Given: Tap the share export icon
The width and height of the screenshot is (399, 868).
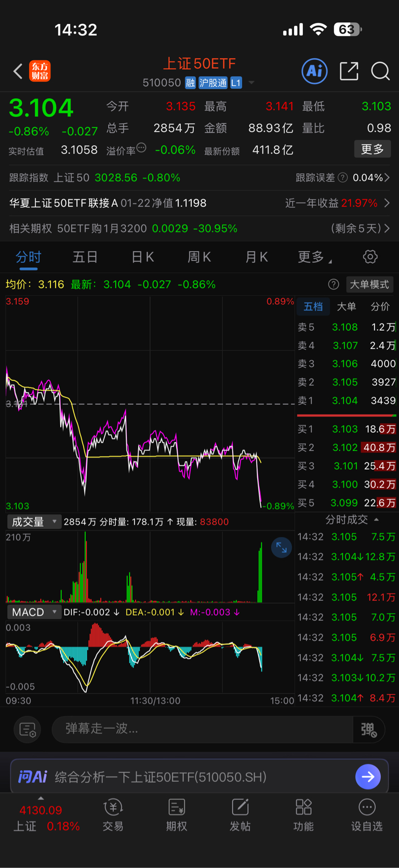Looking at the screenshot, I should click(x=349, y=71).
